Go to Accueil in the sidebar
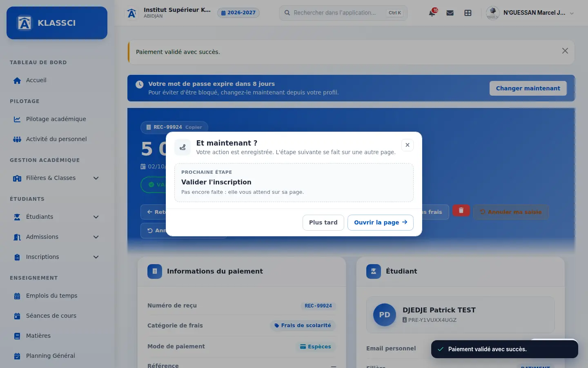Screen dimensions: 588x368 click(x=57, y=81)
